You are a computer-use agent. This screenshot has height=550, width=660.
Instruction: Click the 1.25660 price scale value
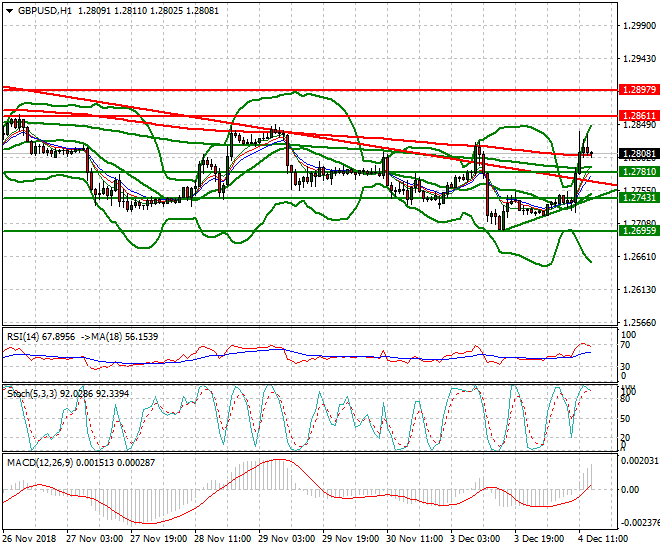click(639, 322)
